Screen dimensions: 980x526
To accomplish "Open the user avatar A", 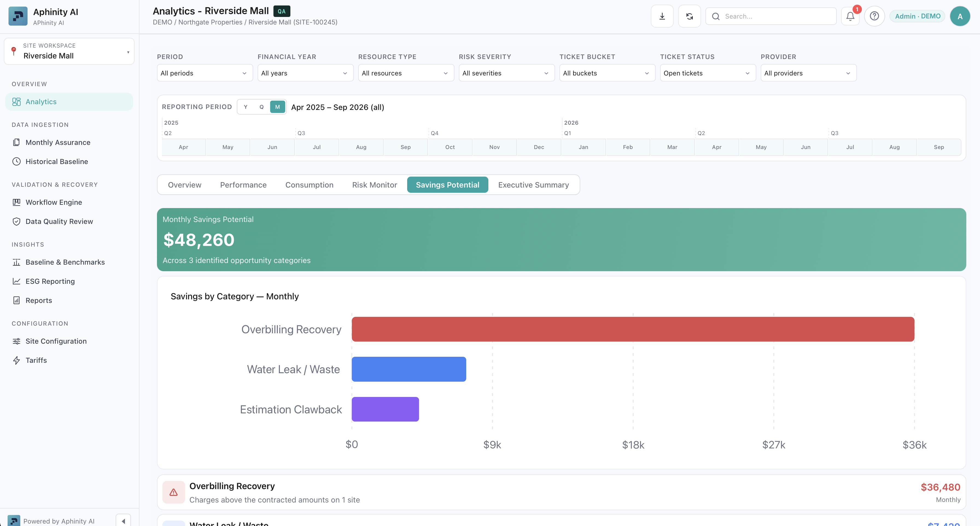I will click(960, 16).
